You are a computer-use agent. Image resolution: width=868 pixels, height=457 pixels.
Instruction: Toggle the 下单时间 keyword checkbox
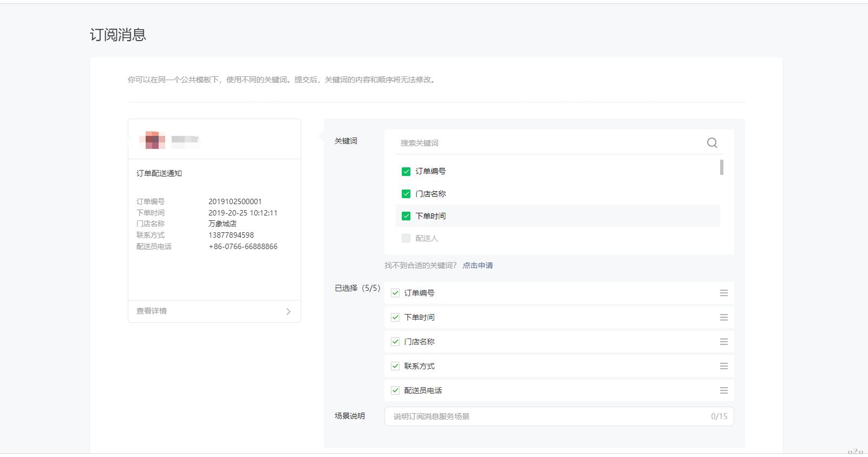[x=406, y=216]
